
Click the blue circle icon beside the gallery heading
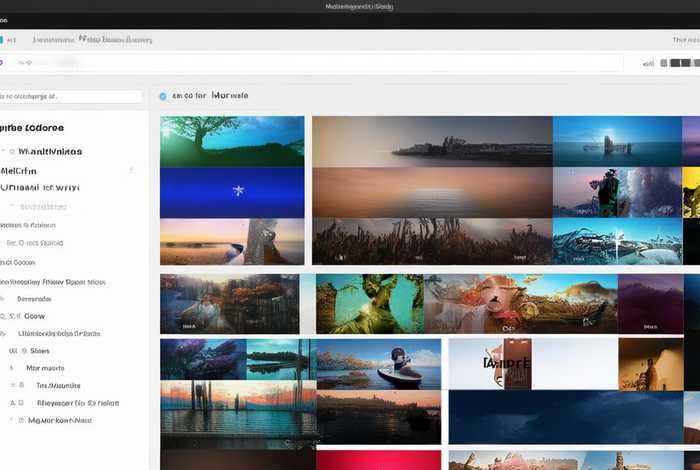point(163,97)
